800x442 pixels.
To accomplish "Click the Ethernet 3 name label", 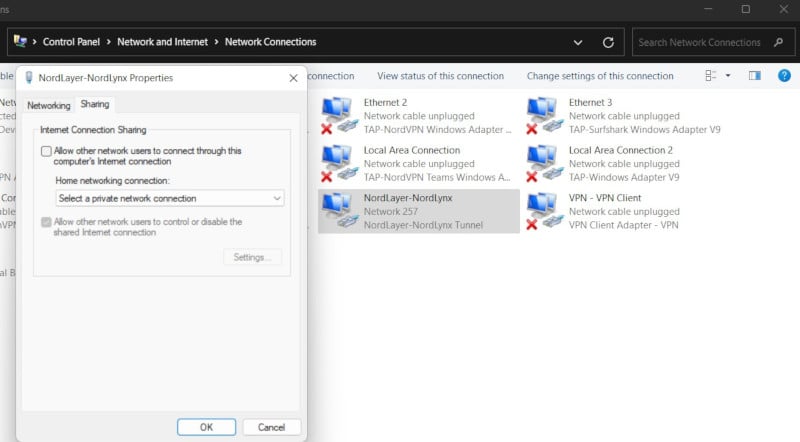I will (590, 103).
